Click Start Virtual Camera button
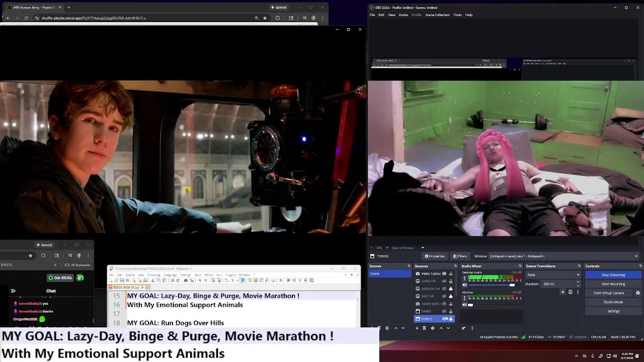Image resolution: width=644 pixels, height=362 pixels. [609, 293]
